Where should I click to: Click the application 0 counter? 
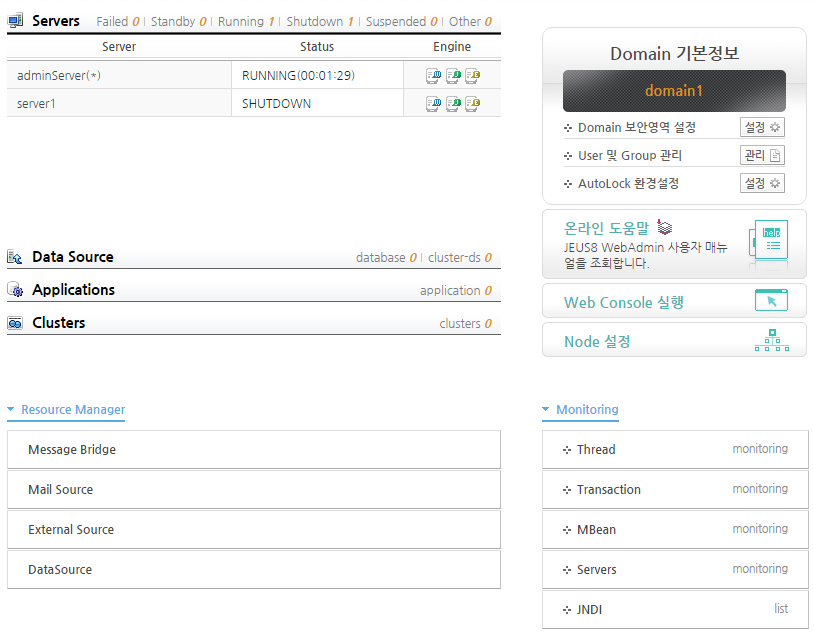coord(456,291)
